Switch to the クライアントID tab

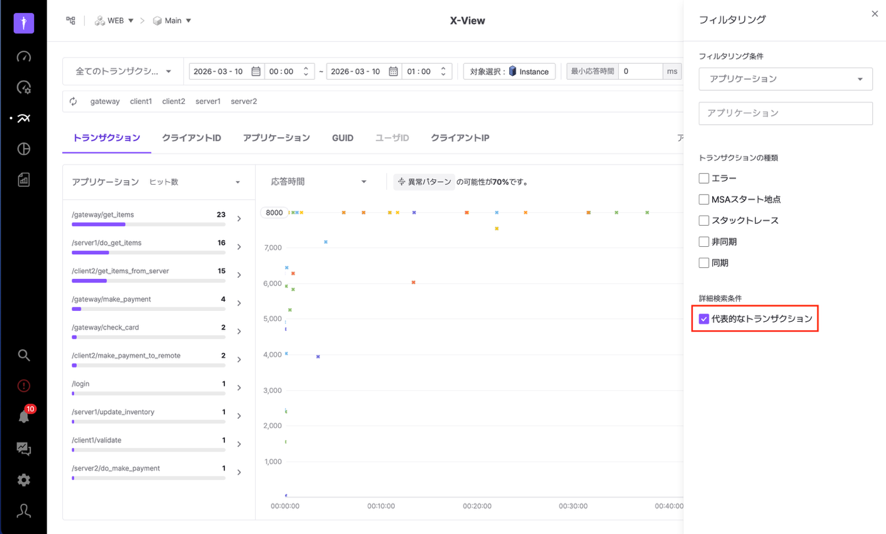click(191, 138)
